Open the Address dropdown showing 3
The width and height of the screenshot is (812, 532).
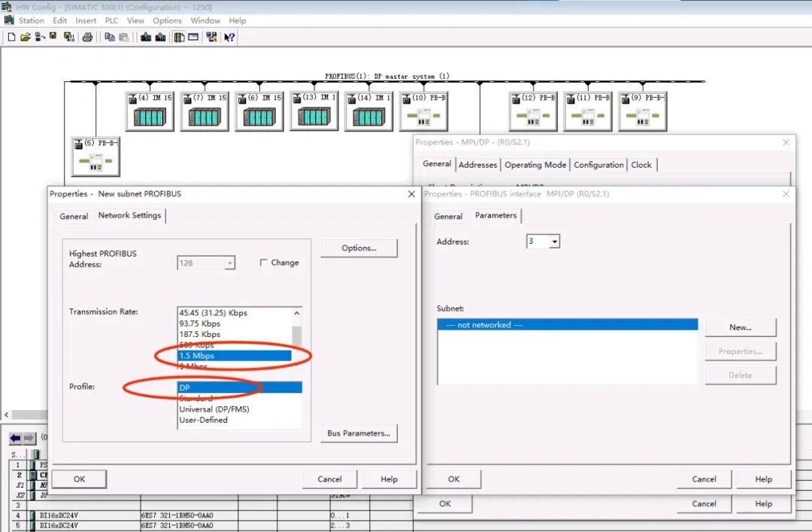click(x=555, y=241)
